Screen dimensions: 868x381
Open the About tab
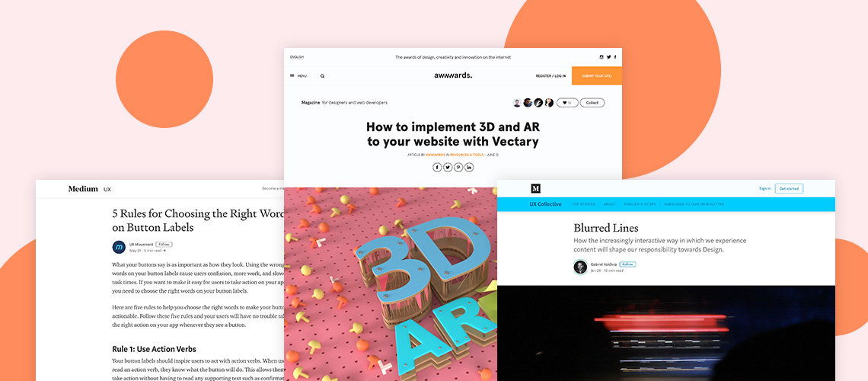click(x=609, y=204)
